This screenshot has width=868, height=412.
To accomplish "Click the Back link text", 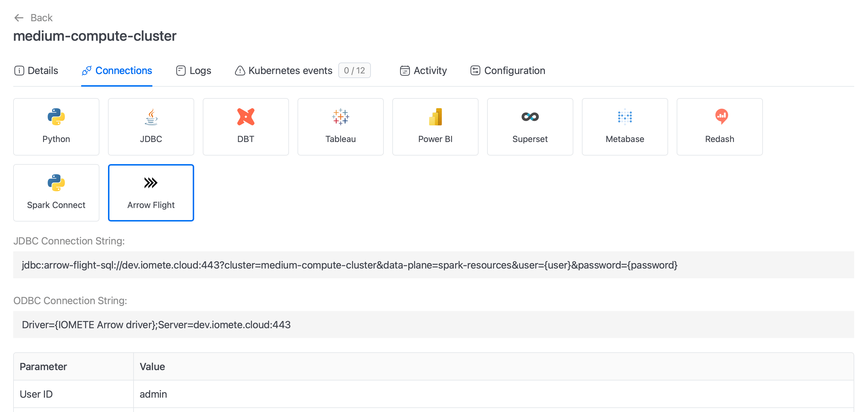I will (41, 18).
